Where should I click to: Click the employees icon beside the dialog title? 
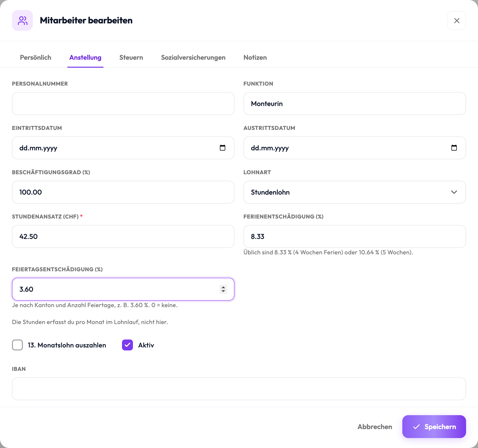coord(22,20)
